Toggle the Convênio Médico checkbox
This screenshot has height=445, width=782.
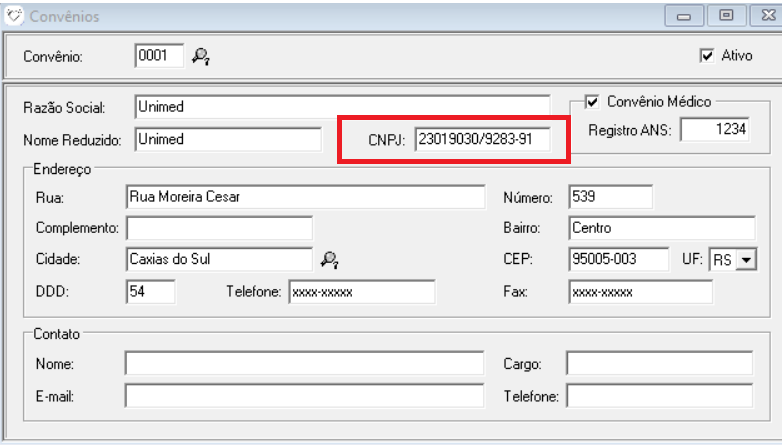(x=592, y=101)
